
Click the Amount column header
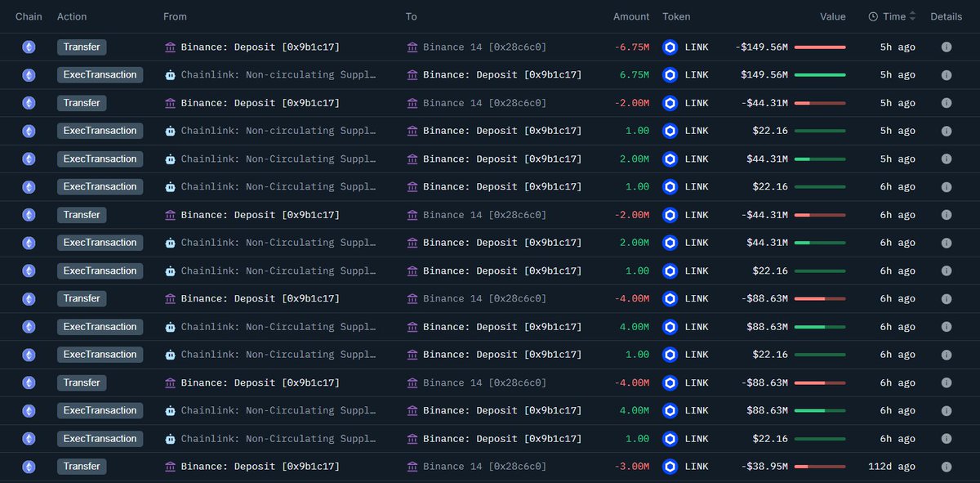(631, 16)
